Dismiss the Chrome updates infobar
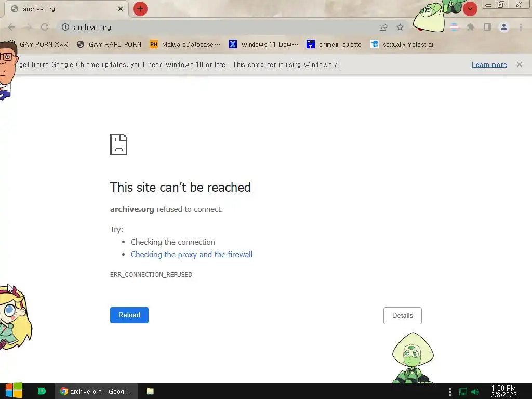 pyautogui.click(x=520, y=64)
